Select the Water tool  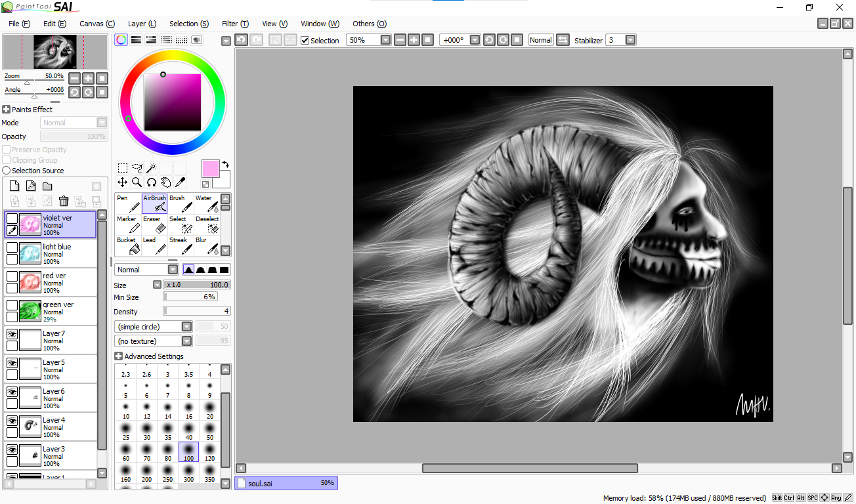pos(207,203)
